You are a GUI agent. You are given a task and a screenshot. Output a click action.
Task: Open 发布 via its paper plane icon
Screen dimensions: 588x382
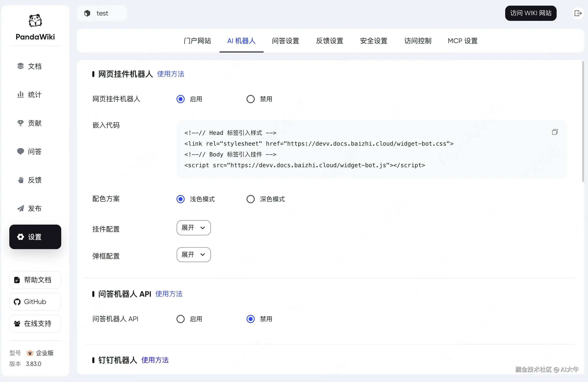pyautogui.click(x=21, y=208)
